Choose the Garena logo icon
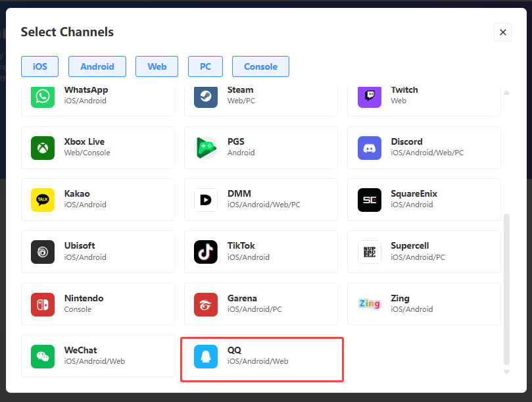532x402 pixels. click(x=206, y=304)
